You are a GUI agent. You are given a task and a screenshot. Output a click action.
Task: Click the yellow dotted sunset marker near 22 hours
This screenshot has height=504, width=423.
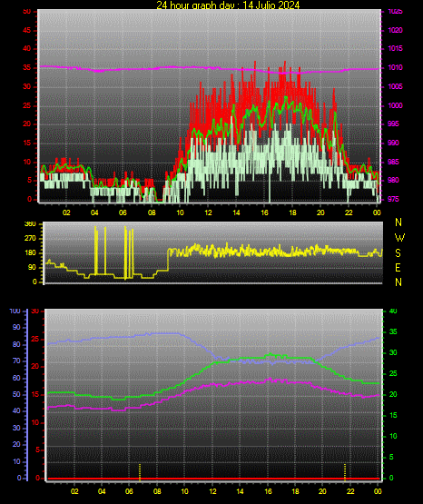pyautogui.click(x=345, y=472)
